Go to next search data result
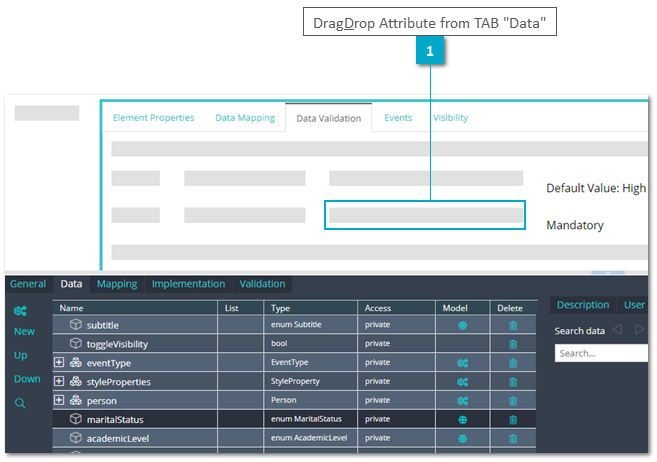The width and height of the screenshot is (657, 462). point(639,329)
